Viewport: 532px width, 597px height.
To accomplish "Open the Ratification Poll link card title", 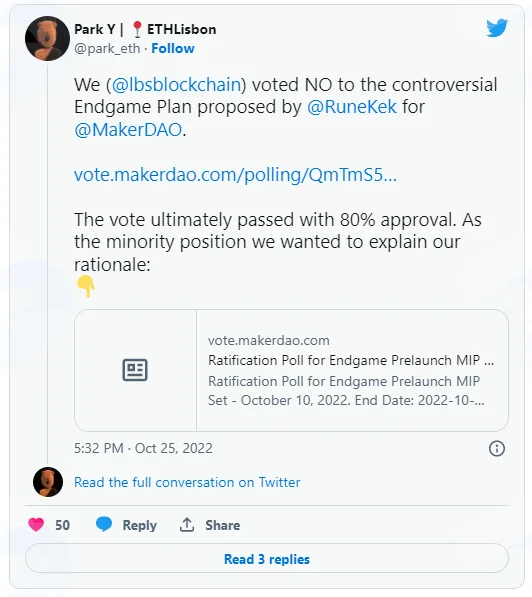I will pyautogui.click(x=351, y=360).
